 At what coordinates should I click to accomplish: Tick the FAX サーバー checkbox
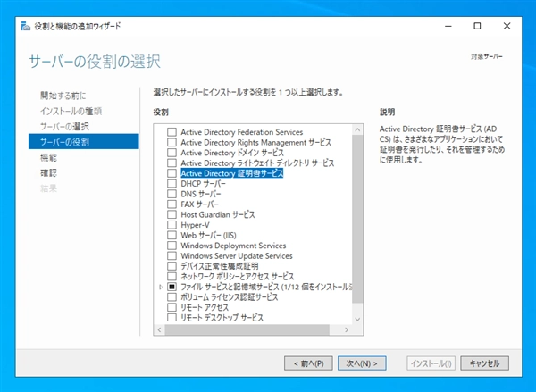click(172, 204)
